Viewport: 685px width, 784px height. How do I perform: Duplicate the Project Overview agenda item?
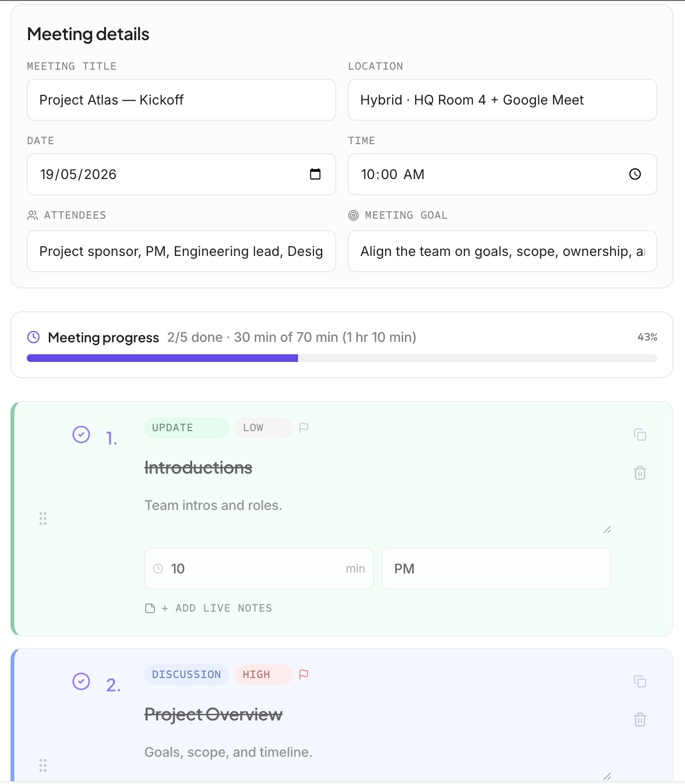click(x=640, y=681)
